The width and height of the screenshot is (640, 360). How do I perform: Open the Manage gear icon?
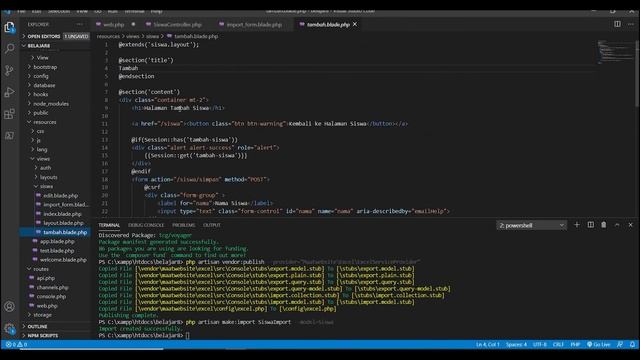pos(9,328)
